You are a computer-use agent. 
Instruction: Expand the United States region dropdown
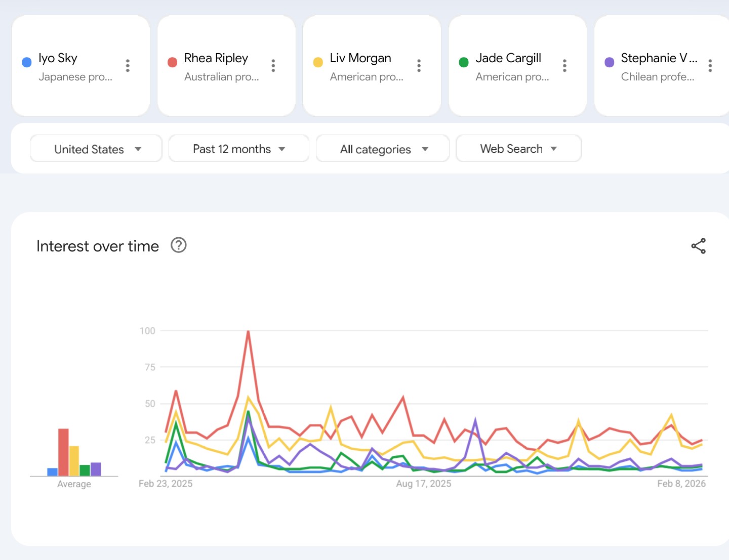(x=96, y=149)
